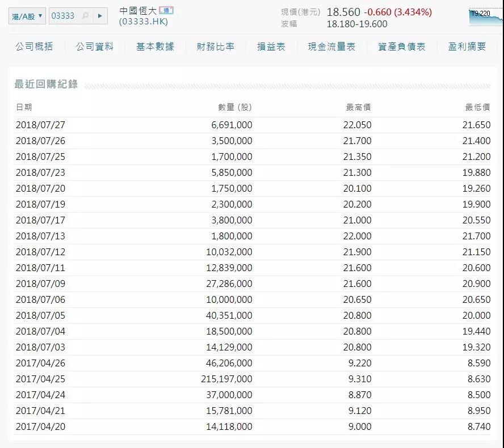Select the date 2017/04/24
This screenshot has width=504, height=448.
[x=40, y=395]
